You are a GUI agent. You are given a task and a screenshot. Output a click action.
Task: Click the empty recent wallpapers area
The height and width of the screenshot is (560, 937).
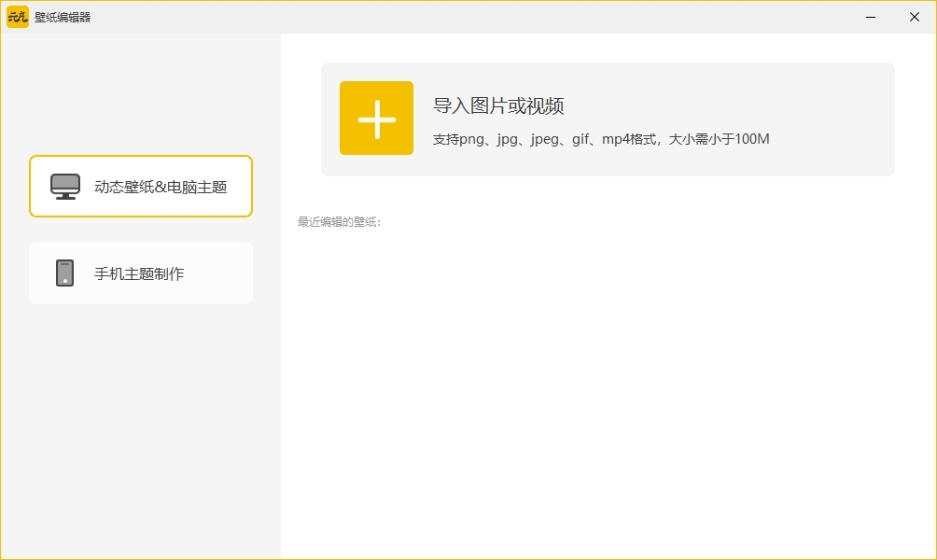(607, 392)
